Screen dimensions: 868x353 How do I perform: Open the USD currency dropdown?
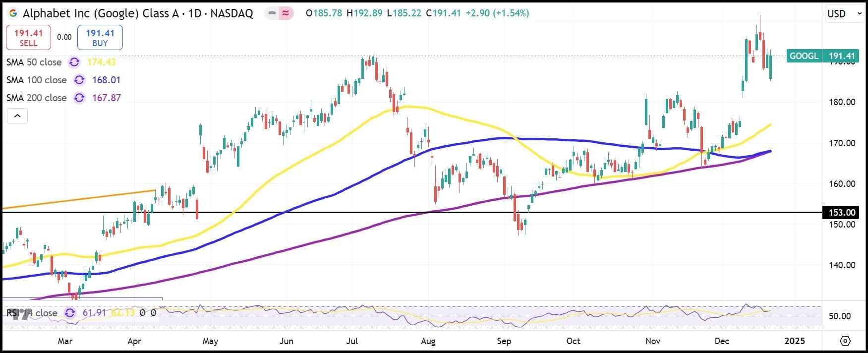tap(844, 14)
